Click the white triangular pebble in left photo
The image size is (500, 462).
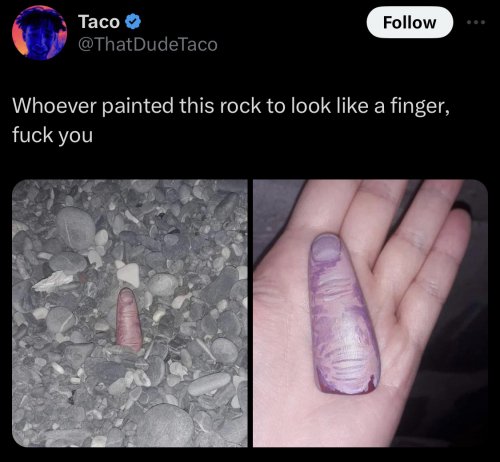[x=129, y=275]
